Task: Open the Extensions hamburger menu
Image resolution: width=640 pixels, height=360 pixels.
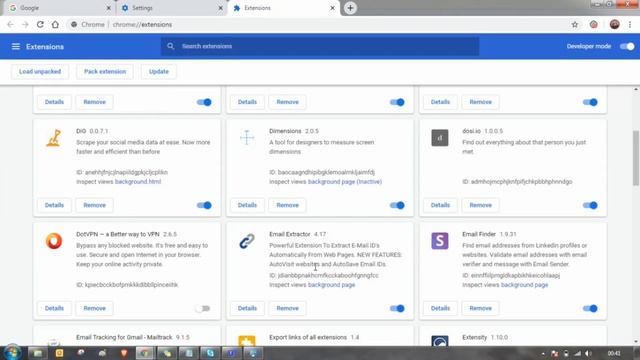Action: pyautogui.click(x=16, y=47)
